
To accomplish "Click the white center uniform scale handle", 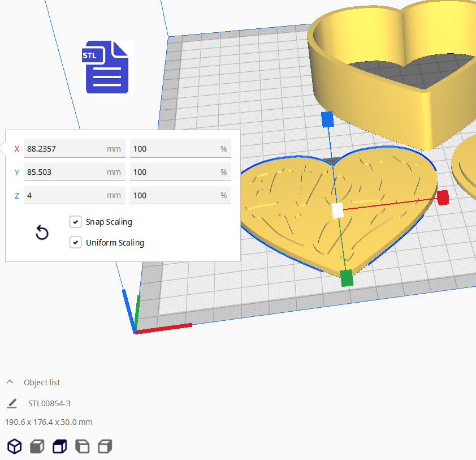I will 337,210.
